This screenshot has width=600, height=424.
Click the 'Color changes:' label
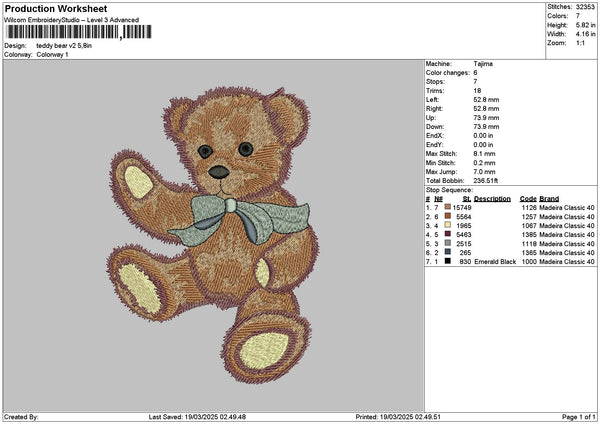click(448, 73)
